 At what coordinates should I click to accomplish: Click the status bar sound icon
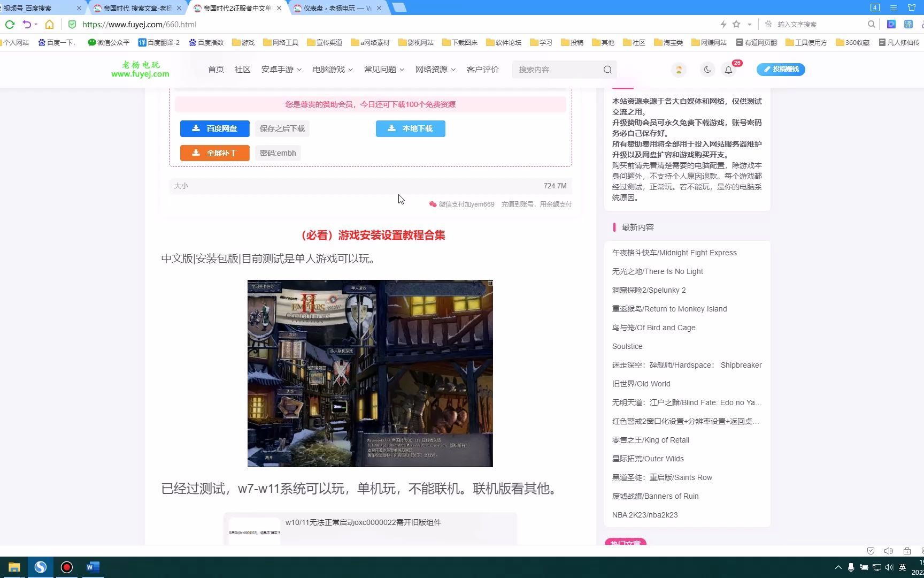889,551
